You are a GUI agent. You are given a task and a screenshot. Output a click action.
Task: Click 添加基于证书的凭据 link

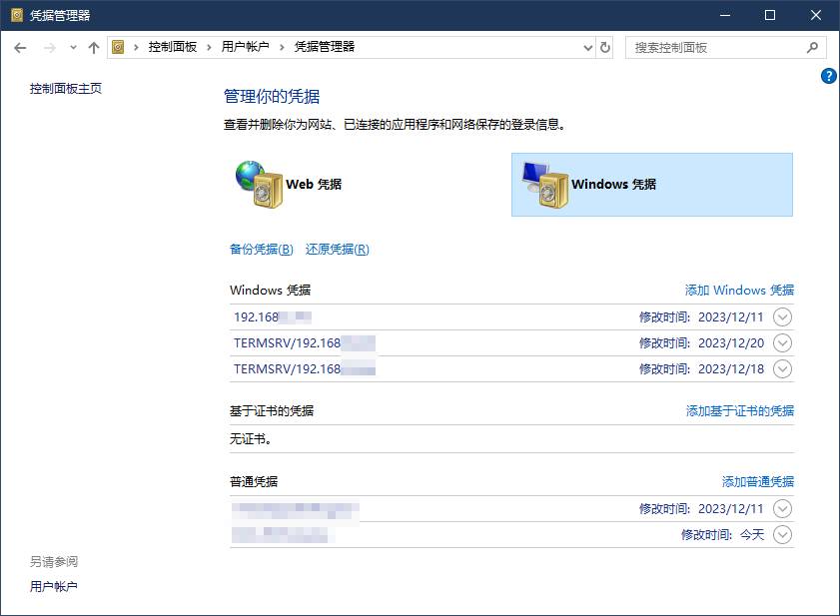tap(740, 411)
